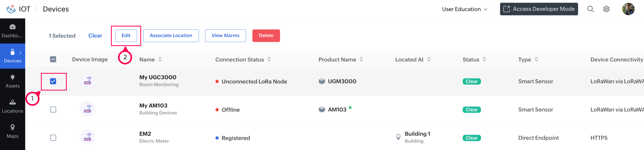Sort by the Connection Status column arrows
The height and width of the screenshot is (150, 644).
pos(269,59)
